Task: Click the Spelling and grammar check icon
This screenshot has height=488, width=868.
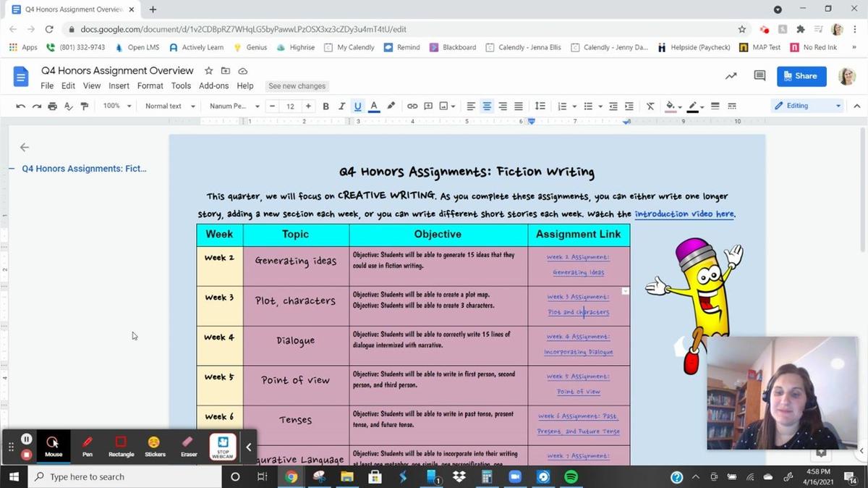Action: coord(69,106)
